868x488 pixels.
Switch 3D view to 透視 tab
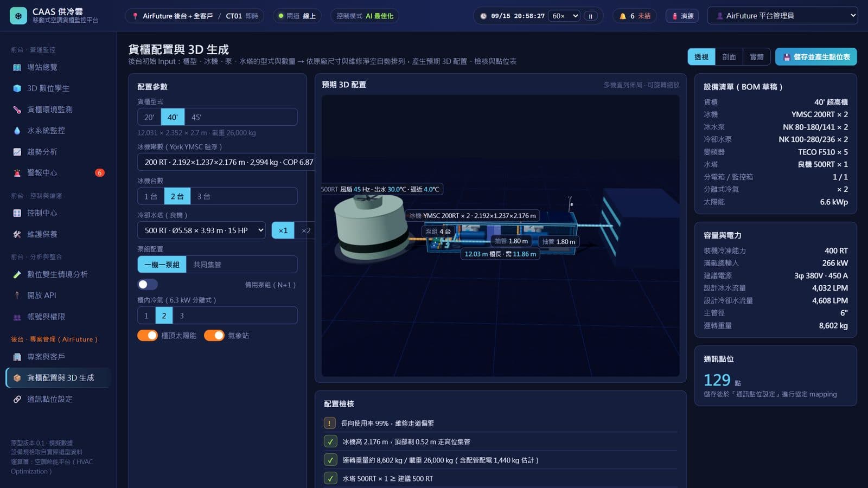click(x=701, y=57)
